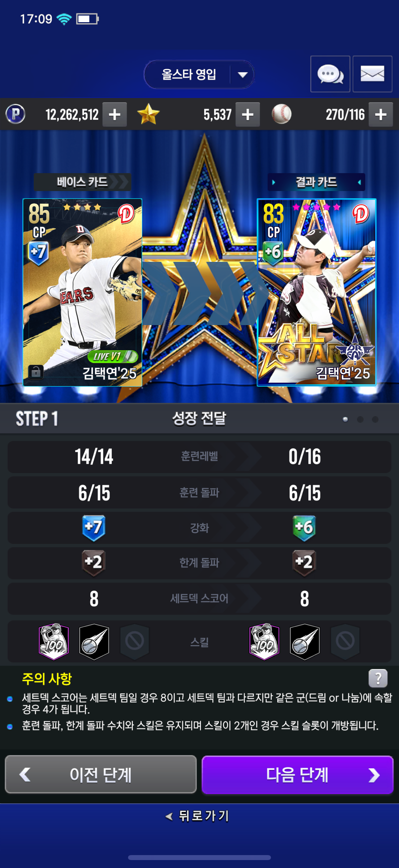Open the question mark help icon

(378, 678)
